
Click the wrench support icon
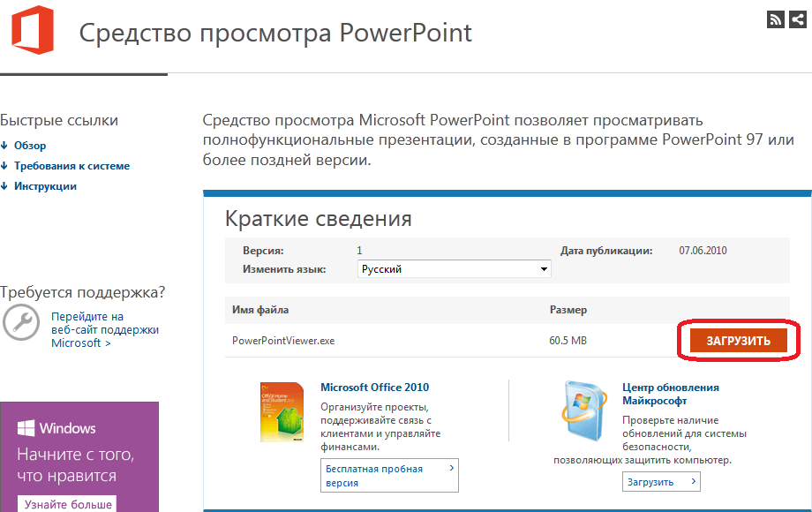click(x=20, y=322)
